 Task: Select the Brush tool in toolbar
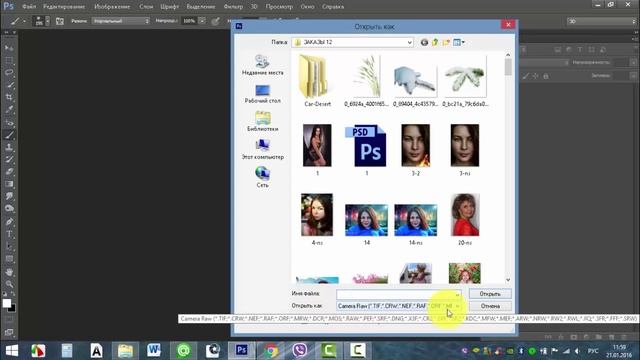pos(9,135)
